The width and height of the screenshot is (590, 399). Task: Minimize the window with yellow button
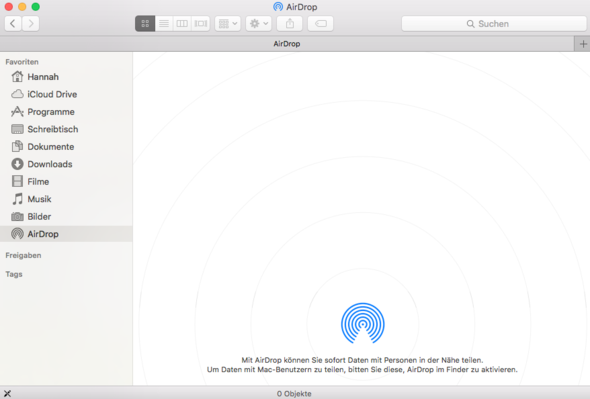click(22, 7)
